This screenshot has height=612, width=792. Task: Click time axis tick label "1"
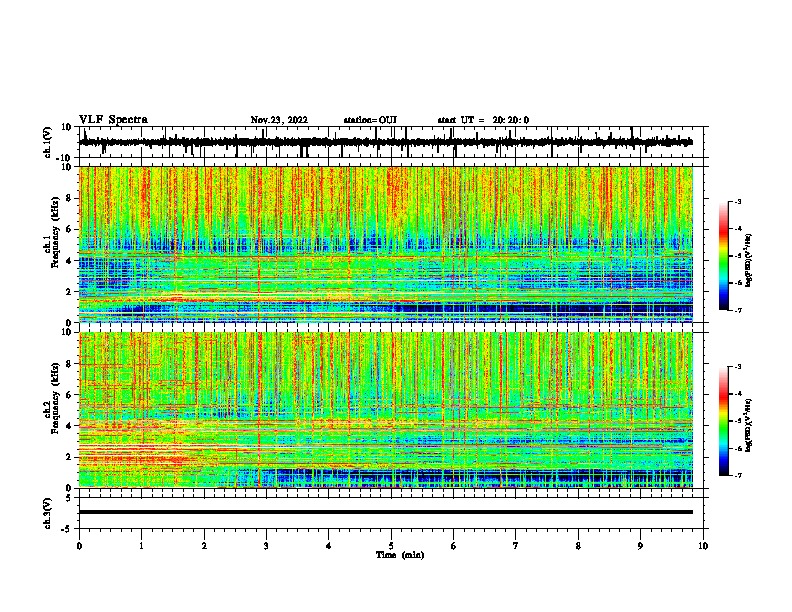141,546
